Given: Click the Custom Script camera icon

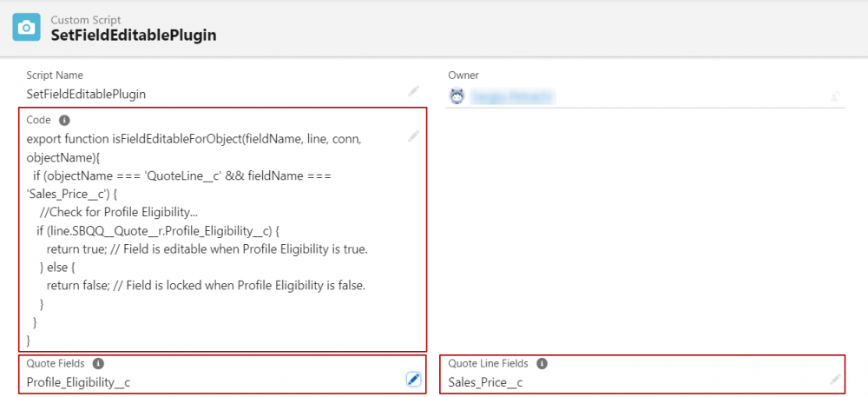Looking at the screenshot, I should click(x=27, y=27).
